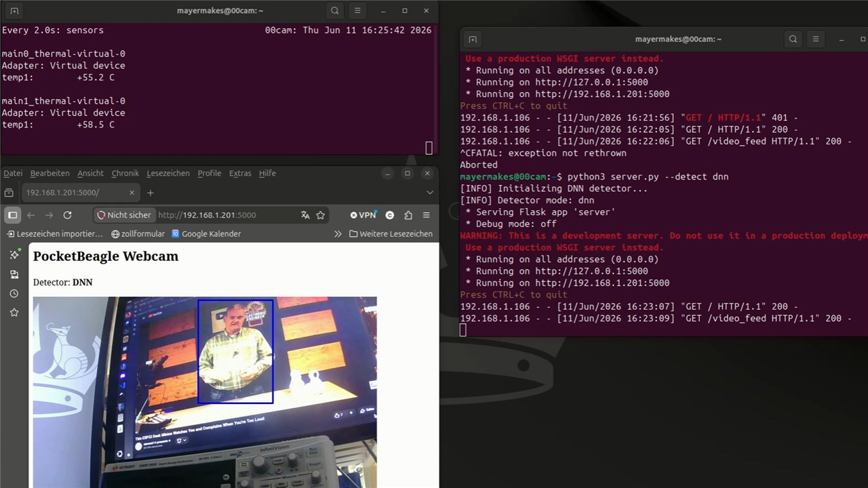Click the Detector: DNN label
This screenshot has height=488, width=868.
tap(62, 282)
